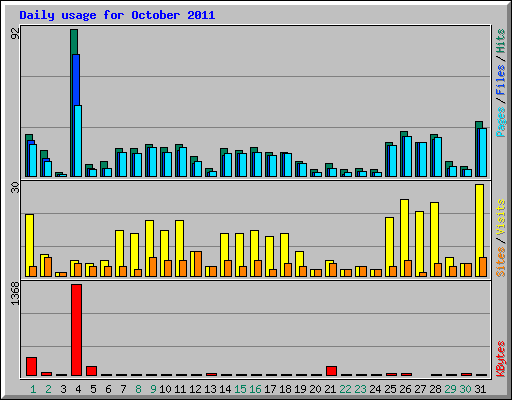Select day label '2' on the x-axis
This screenshot has height=400, width=512.
(x=48, y=389)
